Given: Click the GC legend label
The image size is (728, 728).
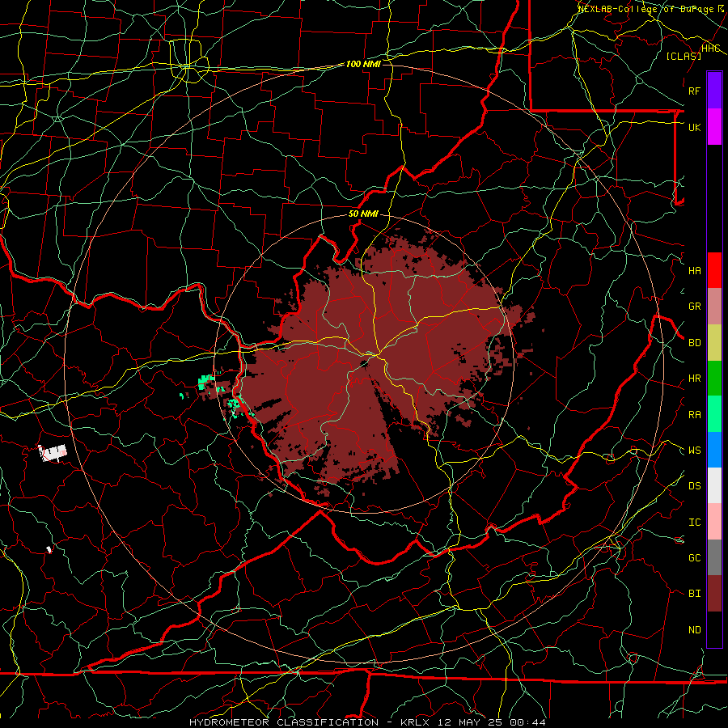Looking at the screenshot, I should [x=694, y=558].
